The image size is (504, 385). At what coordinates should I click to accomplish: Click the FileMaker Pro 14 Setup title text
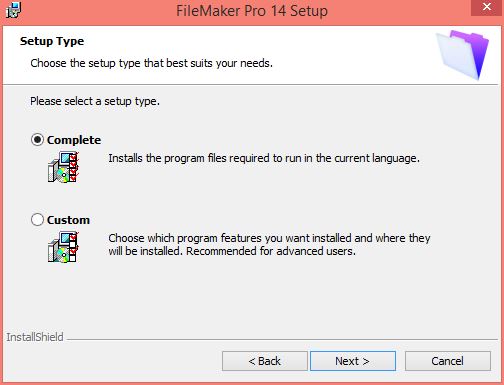click(x=252, y=11)
